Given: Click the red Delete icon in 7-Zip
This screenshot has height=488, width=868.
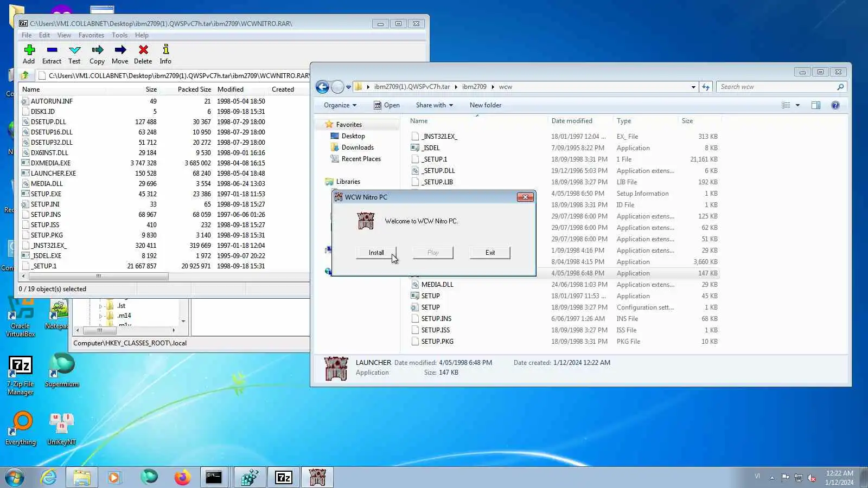Looking at the screenshot, I should 143,54.
